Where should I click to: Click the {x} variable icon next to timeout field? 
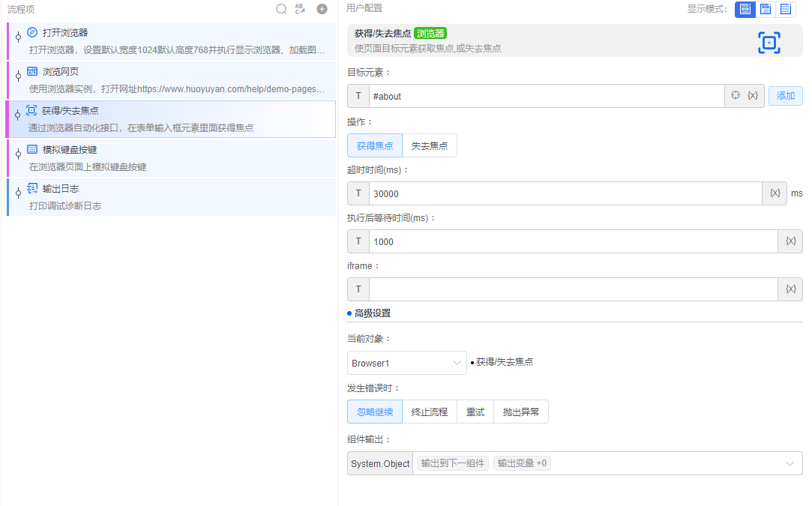click(x=774, y=193)
